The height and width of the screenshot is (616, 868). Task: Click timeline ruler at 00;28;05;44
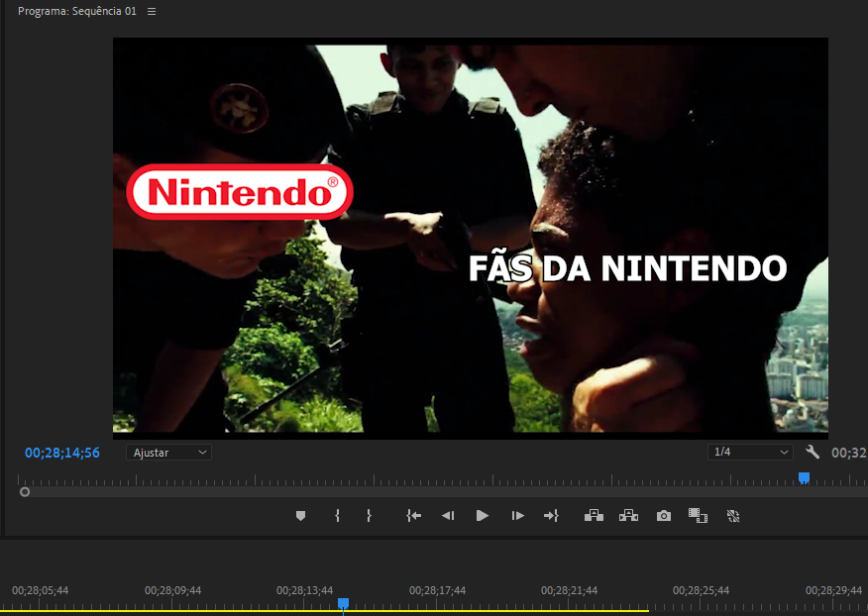click(x=41, y=590)
